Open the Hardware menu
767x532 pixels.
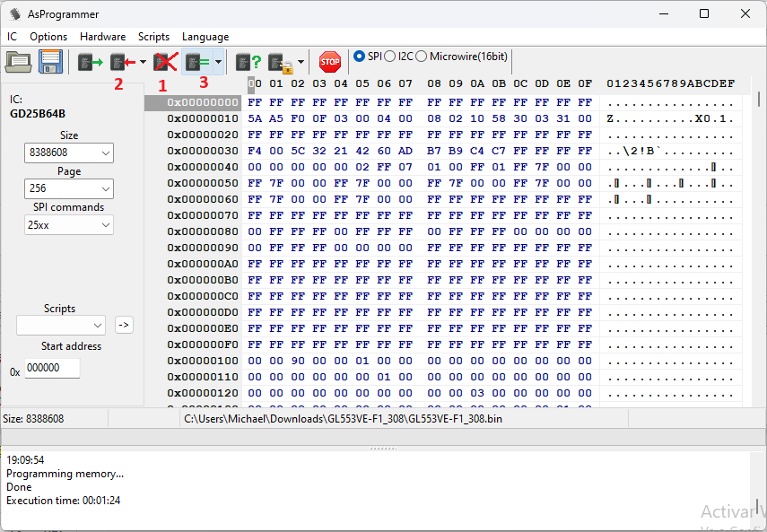pos(102,37)
